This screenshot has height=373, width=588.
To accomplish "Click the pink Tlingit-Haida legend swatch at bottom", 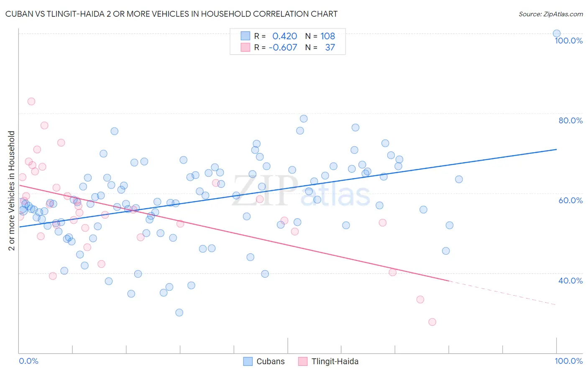I will [303, 361].
